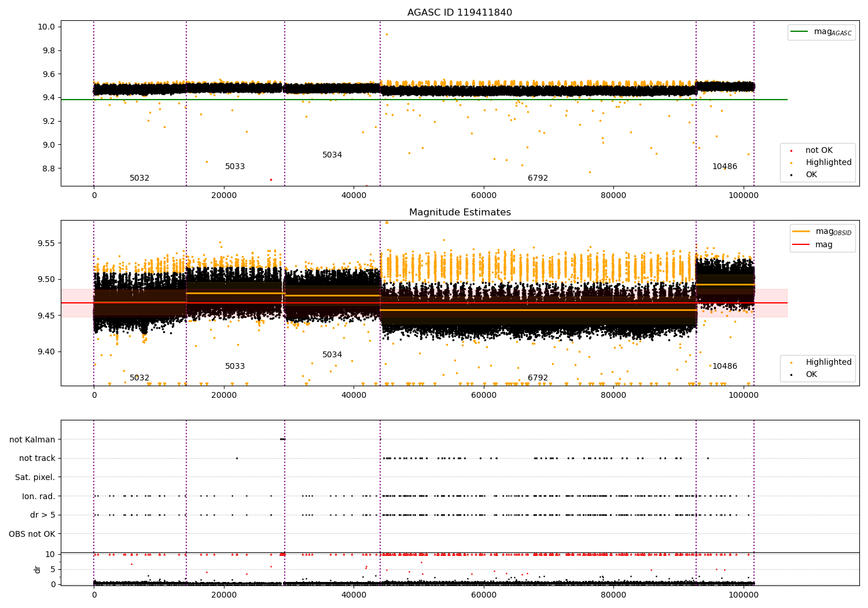This screenshot has width=868, height=608.
Task: Click "Highlighted" in the AGASC plot legend
Action: tap(828, 163)
